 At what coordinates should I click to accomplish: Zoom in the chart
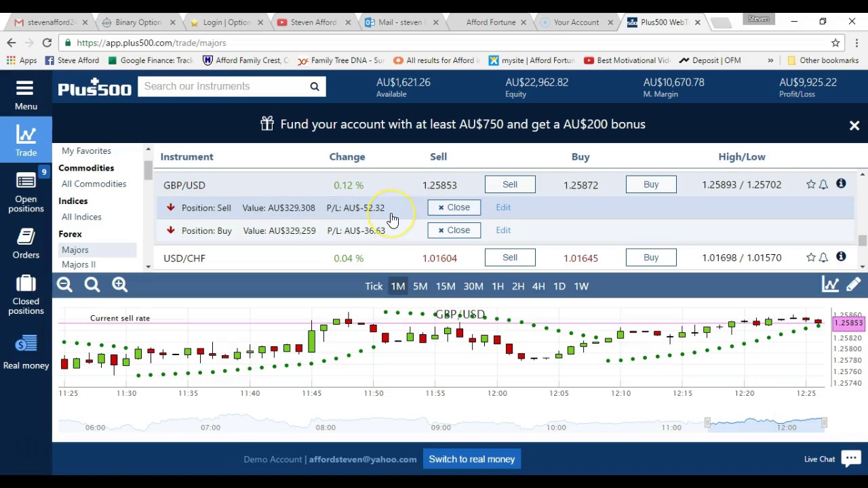coord(120,285)
